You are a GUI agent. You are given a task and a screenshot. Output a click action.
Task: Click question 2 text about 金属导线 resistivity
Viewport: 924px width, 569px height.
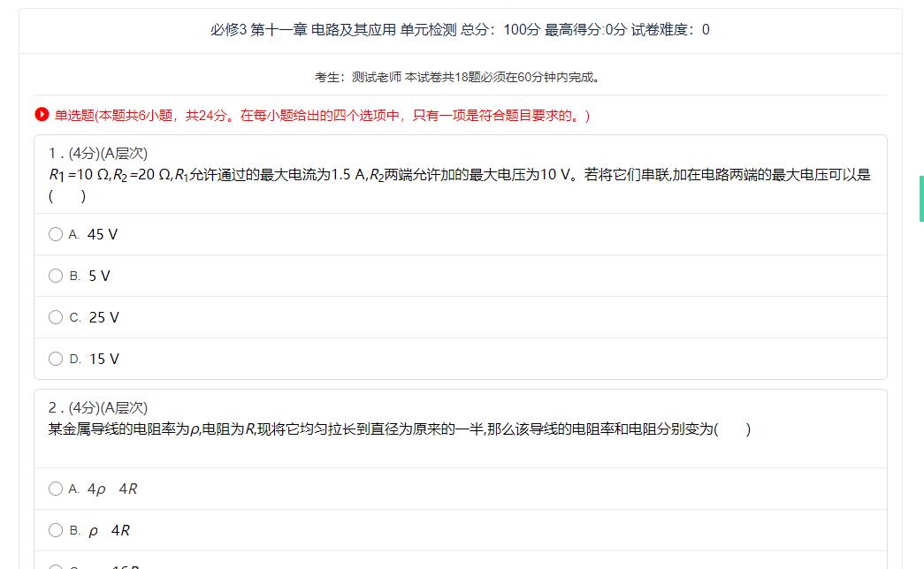(x=380, y=429)
